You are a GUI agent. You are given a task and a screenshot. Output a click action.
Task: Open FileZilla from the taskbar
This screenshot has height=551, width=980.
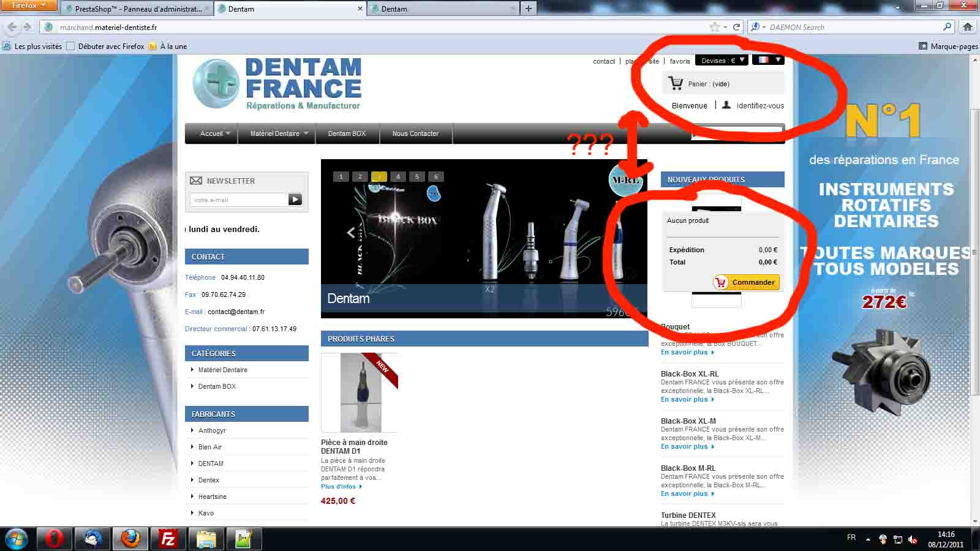168,539
